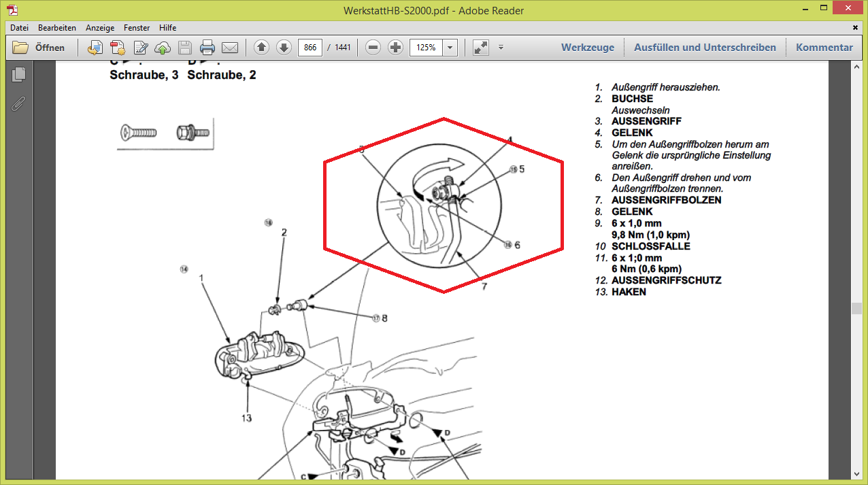
Task: Toggle read mode with the expand-arrows icon
Action: coord(480,48)
